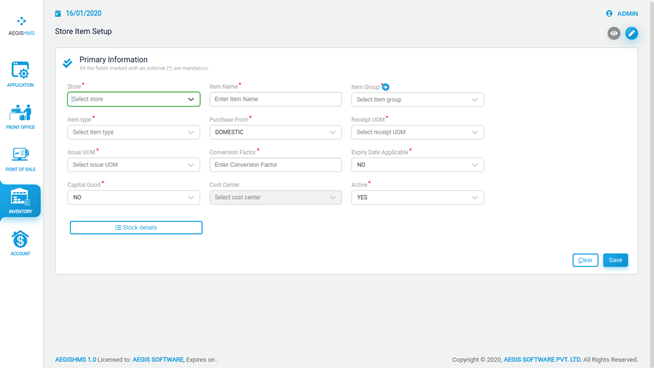Open the Purchase From DOMESTIC dropdown
This screenshot has height=368, width=654.
(275, 132)
